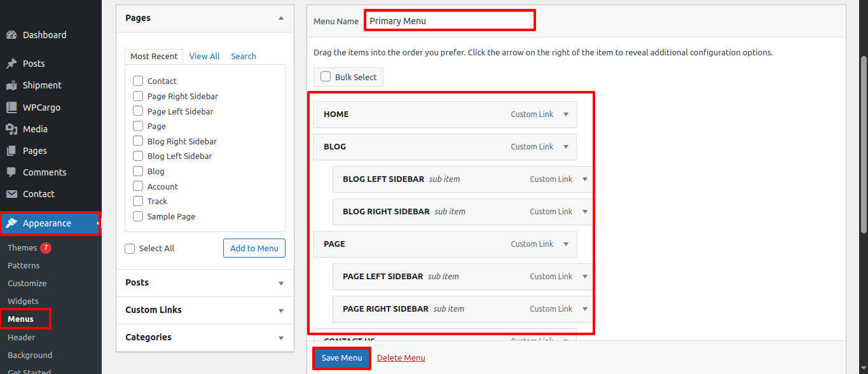Click the Media icon in sidebar
868x374 pixels.
click(x=11, y=129)
